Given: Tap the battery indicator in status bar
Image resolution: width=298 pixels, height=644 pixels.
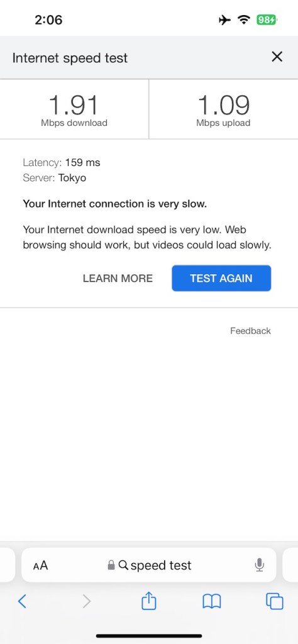Looking at the screenshot, I should tap(267, 19).
